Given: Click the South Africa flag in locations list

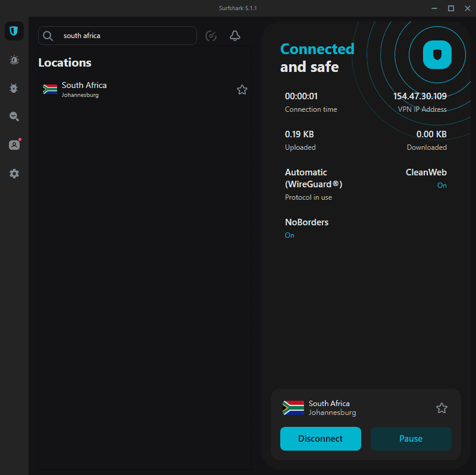Looking at the screenshot, I should pos(50,90).
